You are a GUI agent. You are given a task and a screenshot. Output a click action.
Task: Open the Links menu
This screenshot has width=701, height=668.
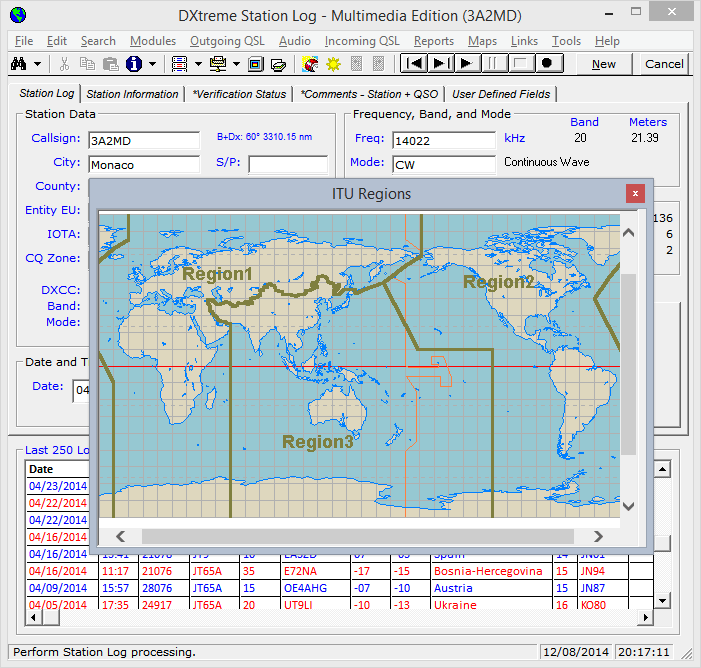[524, 41]
